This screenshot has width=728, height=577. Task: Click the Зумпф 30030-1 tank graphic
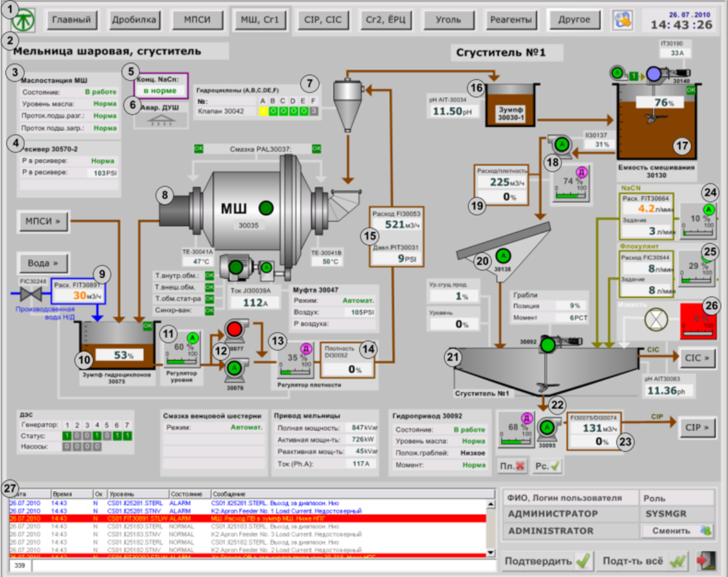click(511, 105)
